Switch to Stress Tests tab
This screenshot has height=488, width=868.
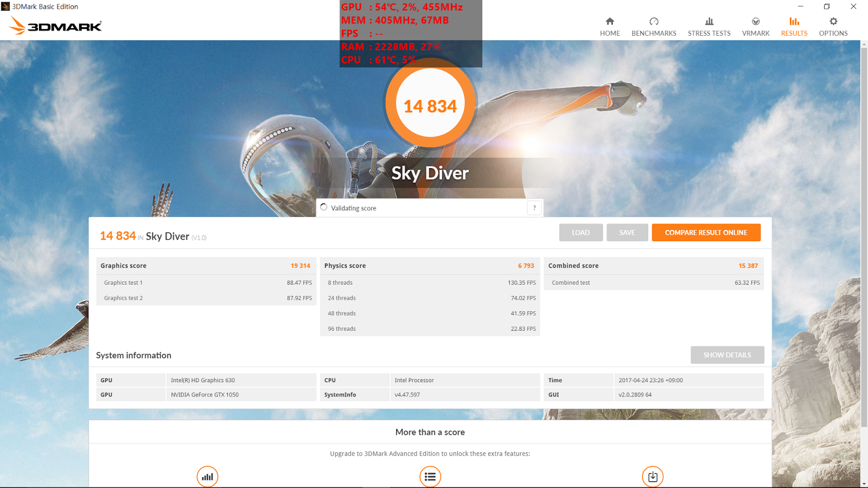click(709, 27)
